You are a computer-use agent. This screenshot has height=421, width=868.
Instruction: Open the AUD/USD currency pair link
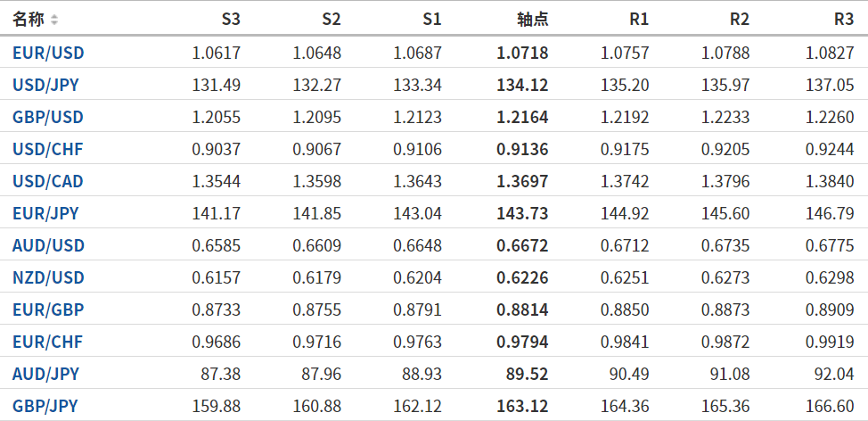[48, 245]
